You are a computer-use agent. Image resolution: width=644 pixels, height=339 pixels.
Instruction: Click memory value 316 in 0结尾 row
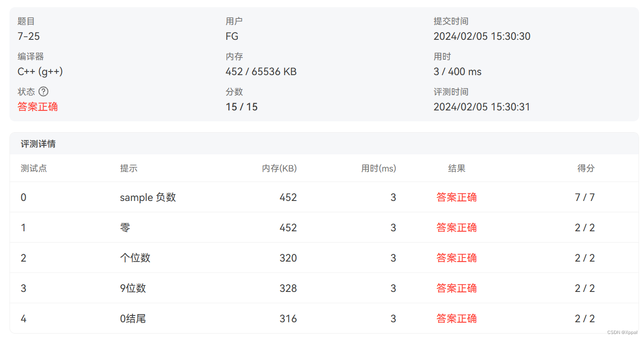[288, 319]
